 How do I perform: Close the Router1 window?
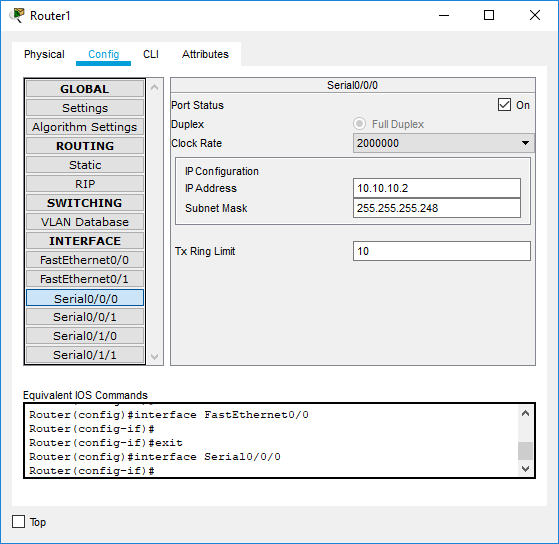click(535, 15)
